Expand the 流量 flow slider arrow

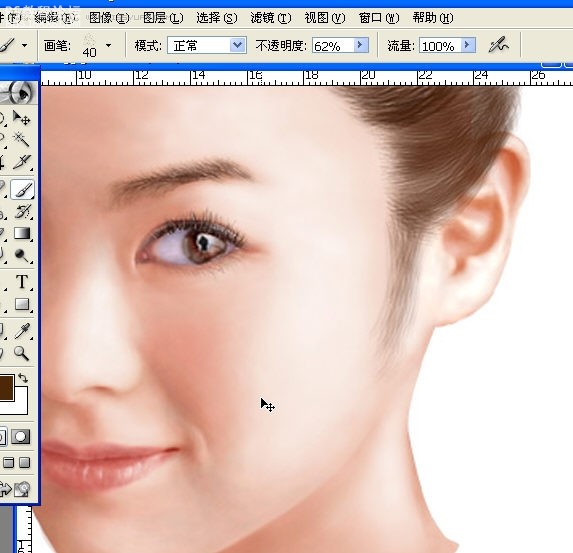[x=468, y=45]
